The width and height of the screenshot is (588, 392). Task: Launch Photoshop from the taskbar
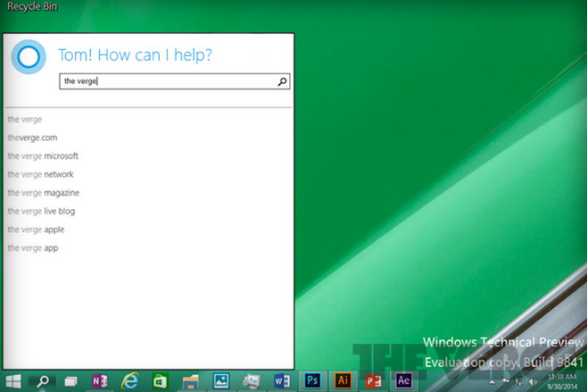(312, 380)
